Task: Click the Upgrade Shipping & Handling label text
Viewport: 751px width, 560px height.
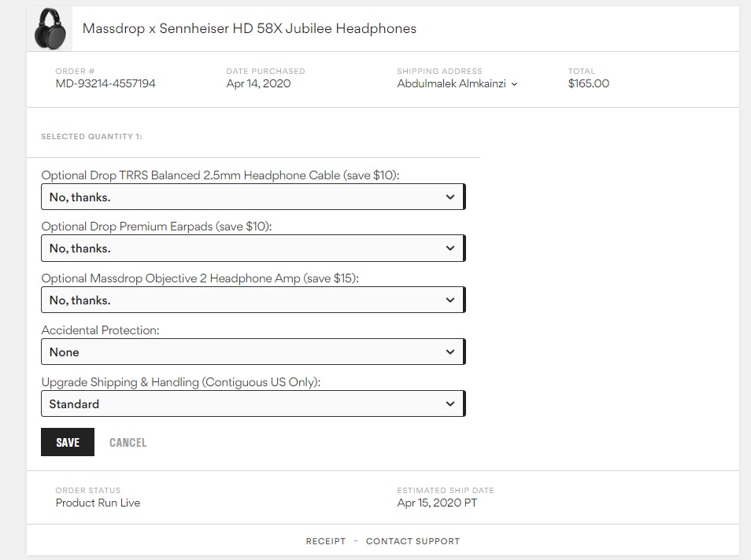Action: 181,382
